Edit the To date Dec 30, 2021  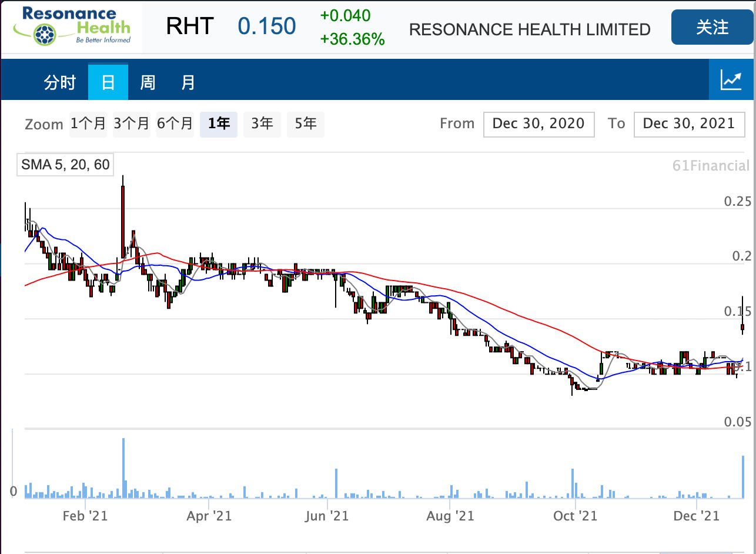pyautogui.click(x=689, y=124)
